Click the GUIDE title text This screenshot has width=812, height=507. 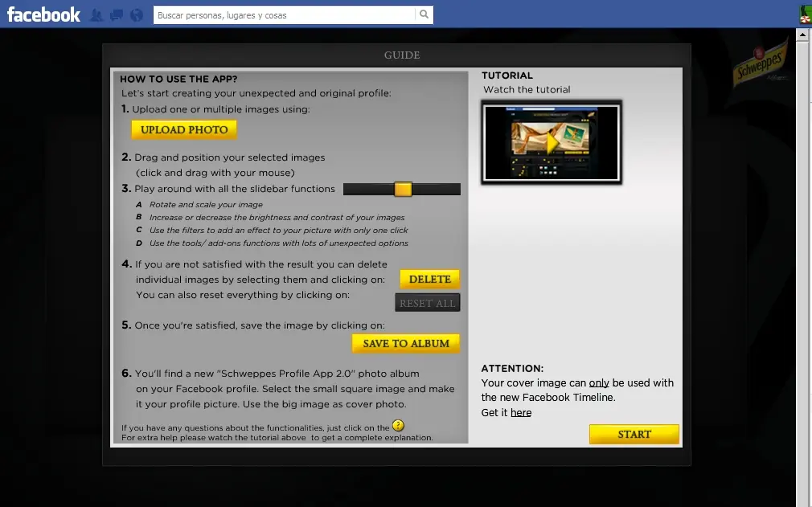(402, 55)
